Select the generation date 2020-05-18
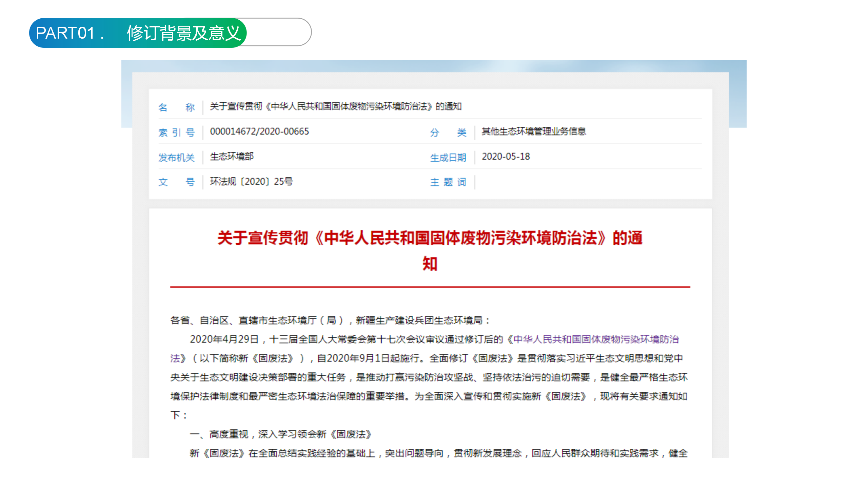This screenshot has width=868, height=488. click(506, 157)
